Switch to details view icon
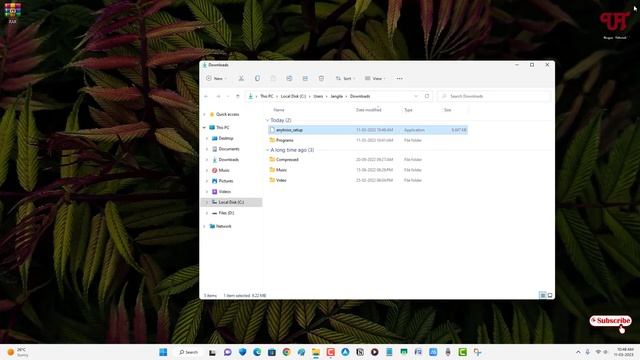The image size is (640, 360). (542, 295)
